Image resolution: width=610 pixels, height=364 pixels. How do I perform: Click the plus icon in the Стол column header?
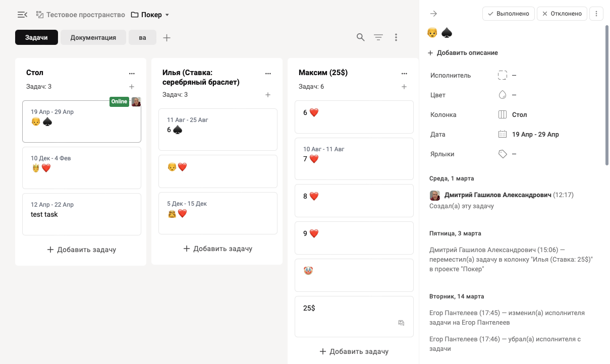pyautogui.click(x=132, y=87)
